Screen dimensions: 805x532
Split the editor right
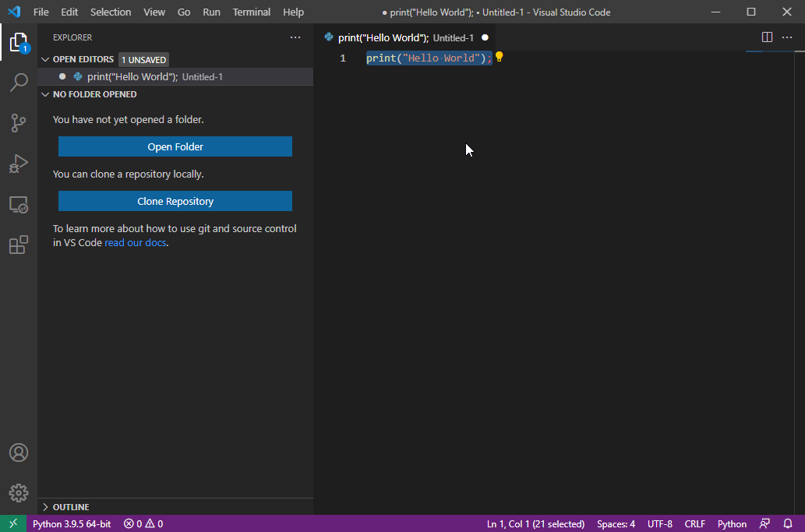point(767,37)
